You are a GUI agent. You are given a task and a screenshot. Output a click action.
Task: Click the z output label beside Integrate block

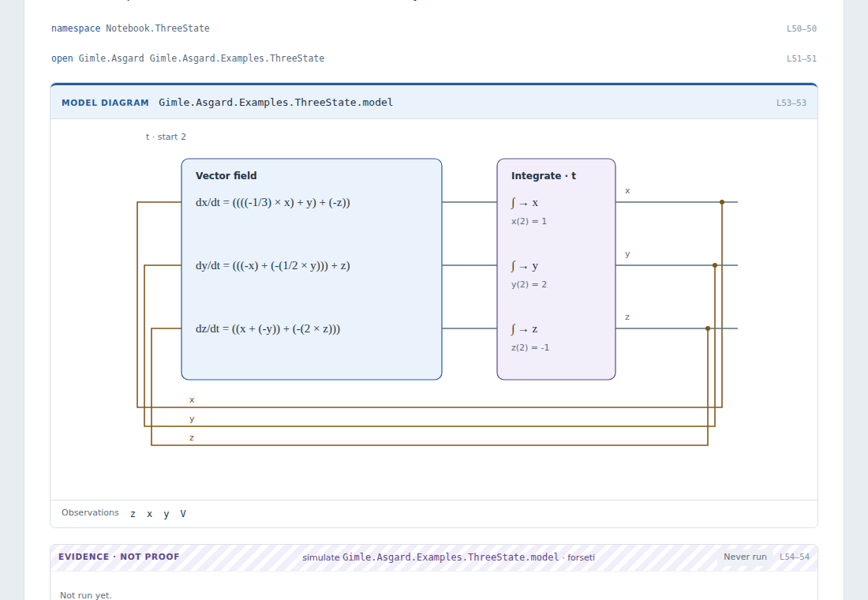point(627,317)
